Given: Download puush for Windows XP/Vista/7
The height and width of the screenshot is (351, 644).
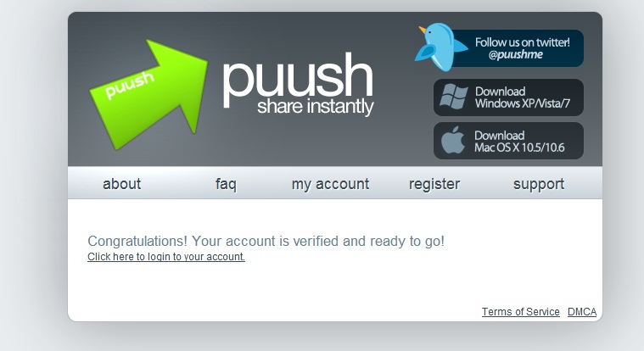Looking at the screenshot, I should coord(508,97).
